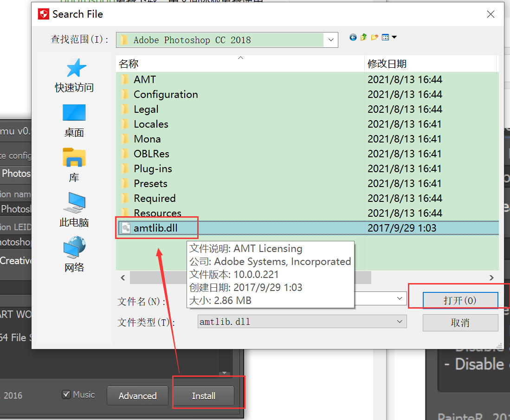The height and width of the screenshot is (420, 510).
Task: Open Libraries (库) location
Action: (74, 165)
